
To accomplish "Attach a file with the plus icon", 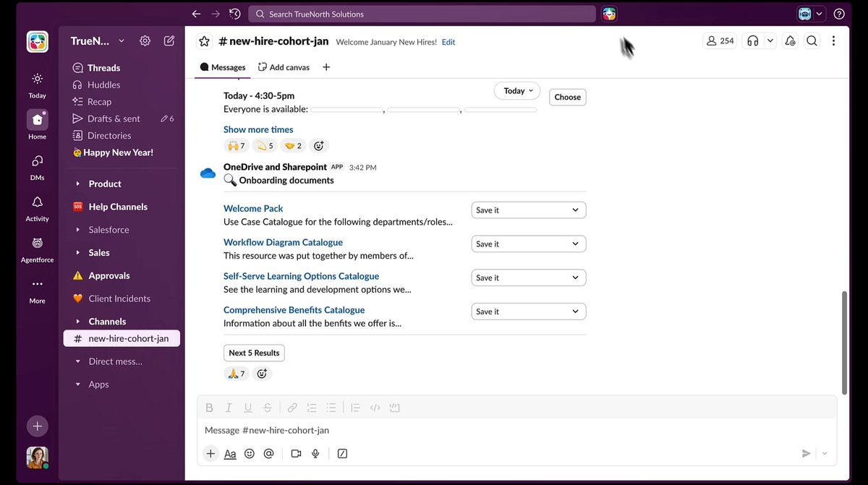I will (210, 453).
